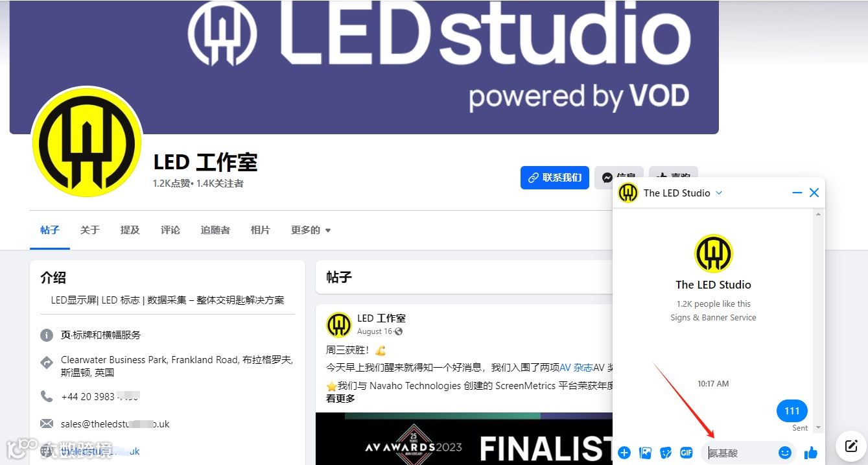
Task: Minimize The LED Studio chat window
Action: pyautogui.click(x=797, y=193)
